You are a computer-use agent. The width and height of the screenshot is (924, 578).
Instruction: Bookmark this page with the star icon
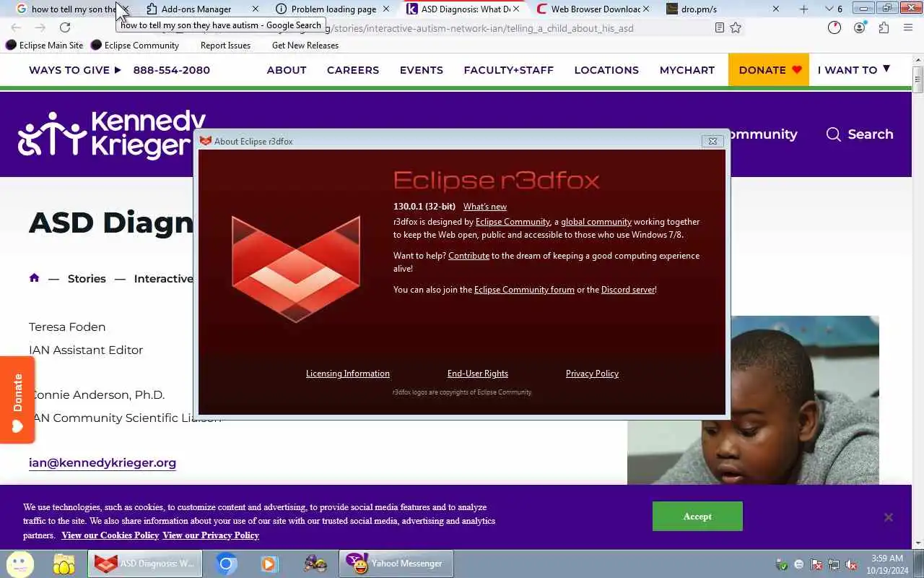[x=736, y=27]
